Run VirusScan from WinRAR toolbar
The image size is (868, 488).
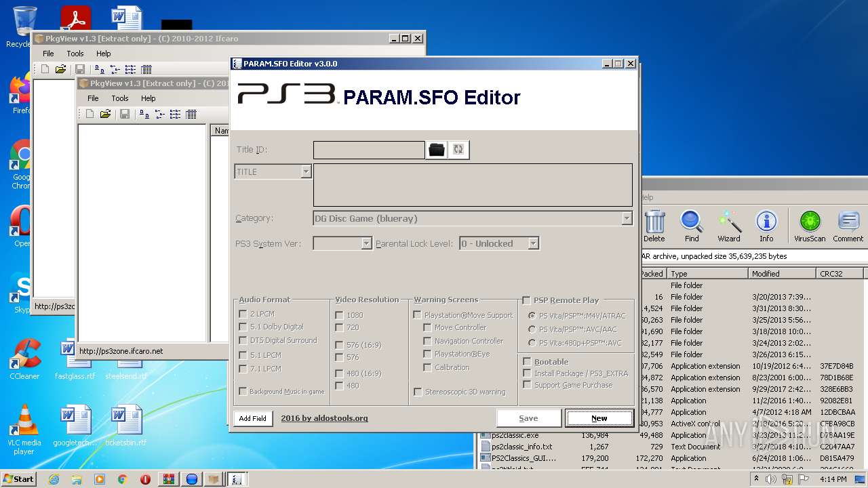pyautogui.click(x=810, y=226)
